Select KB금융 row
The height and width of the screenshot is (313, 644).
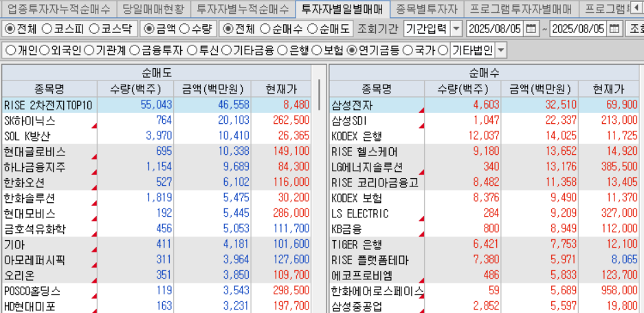tap(485, 229)
